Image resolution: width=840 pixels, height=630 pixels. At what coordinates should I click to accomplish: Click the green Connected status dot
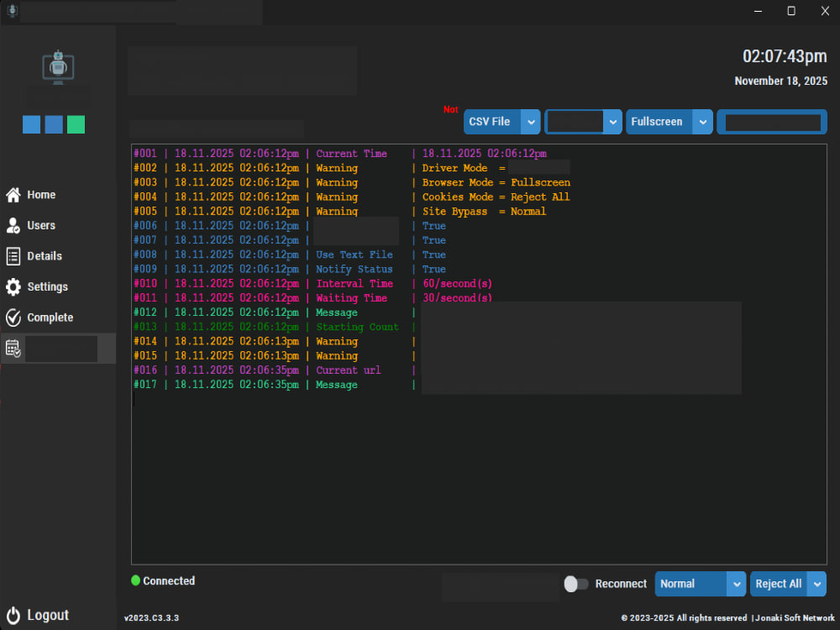pyautogui.click(x=135, y=580)
